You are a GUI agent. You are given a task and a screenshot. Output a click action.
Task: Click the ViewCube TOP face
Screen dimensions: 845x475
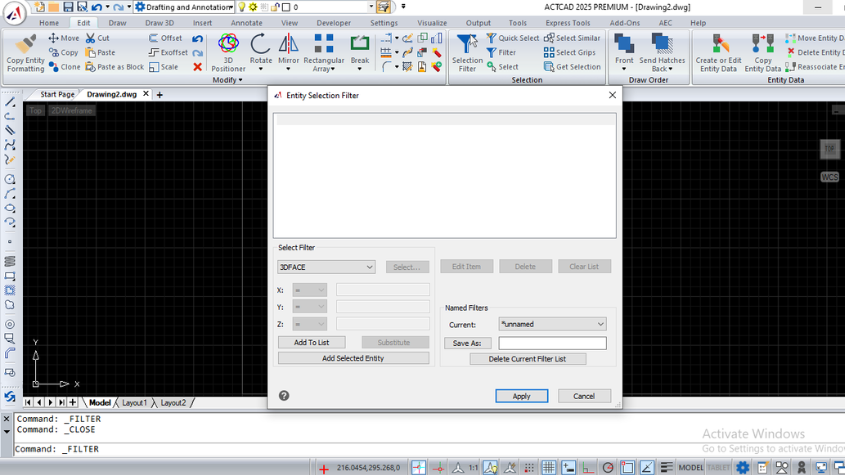point(829,149)
